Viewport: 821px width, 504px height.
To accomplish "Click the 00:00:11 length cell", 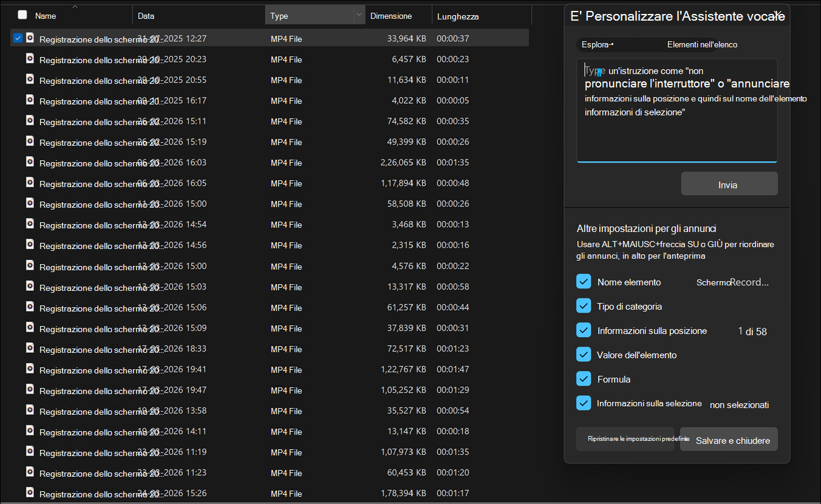I will point(453,80).
